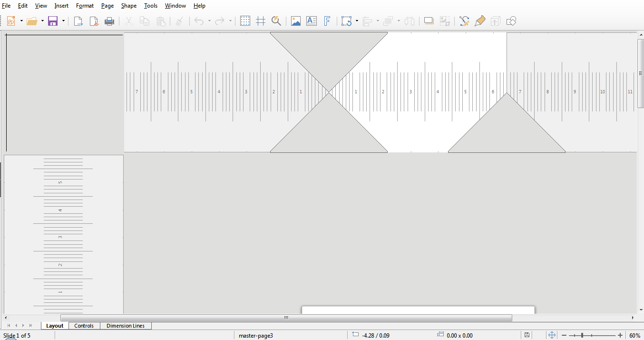The width and height of the screenshot is (644, 340).
Task: Click the Insert Fontwork Text icon
Action: (328, 21)
